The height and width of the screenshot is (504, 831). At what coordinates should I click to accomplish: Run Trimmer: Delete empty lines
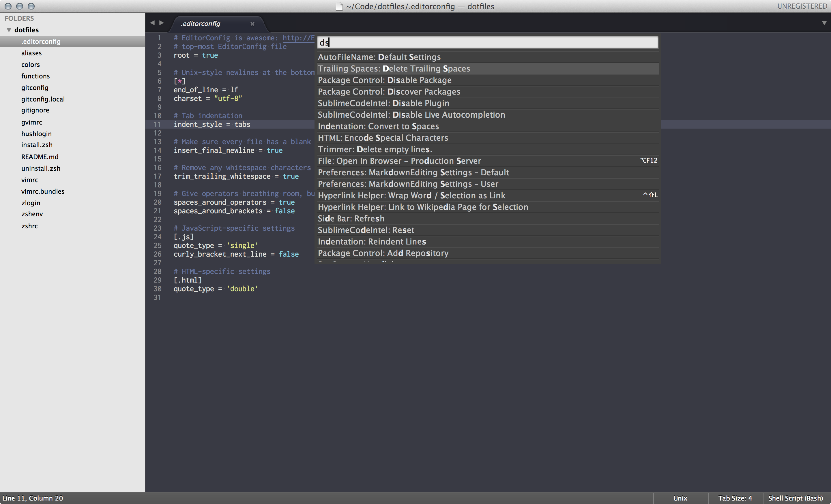488,149
